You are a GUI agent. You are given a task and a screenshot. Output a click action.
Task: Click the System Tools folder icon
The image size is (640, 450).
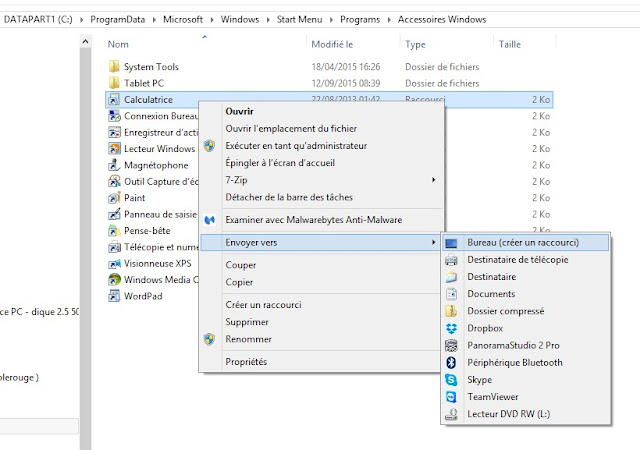114,67
